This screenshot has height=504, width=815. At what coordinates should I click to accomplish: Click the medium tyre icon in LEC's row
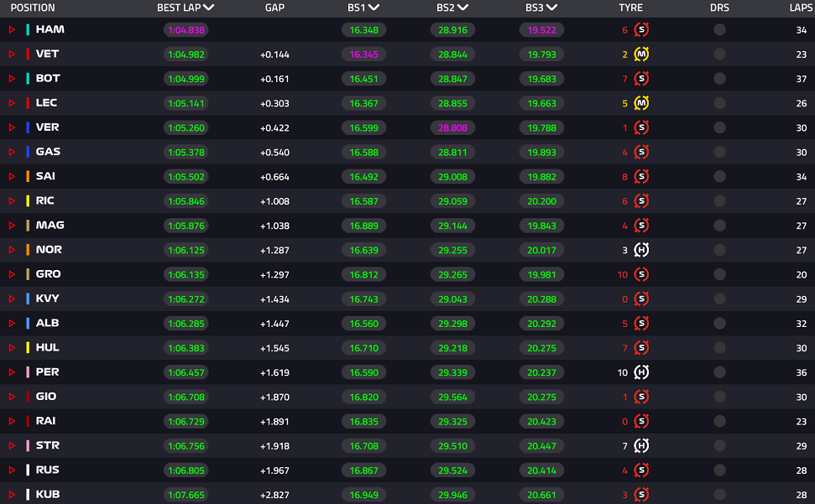(x=641, y=103)
